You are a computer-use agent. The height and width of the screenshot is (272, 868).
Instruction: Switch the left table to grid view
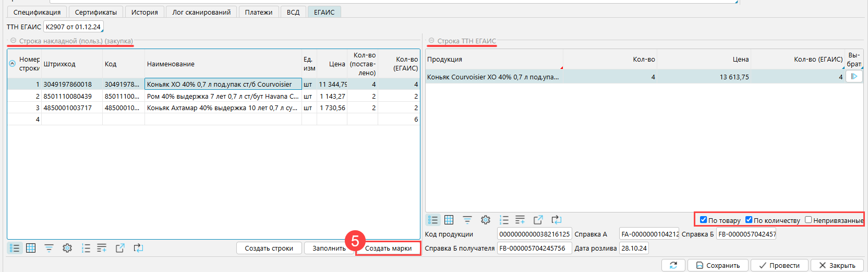click(x=31, y=248)
